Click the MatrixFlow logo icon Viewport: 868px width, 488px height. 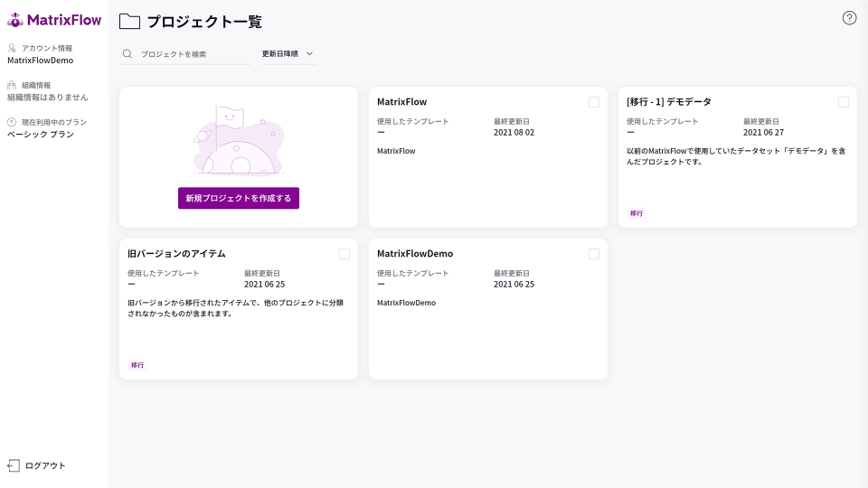(x=15, y=20)
